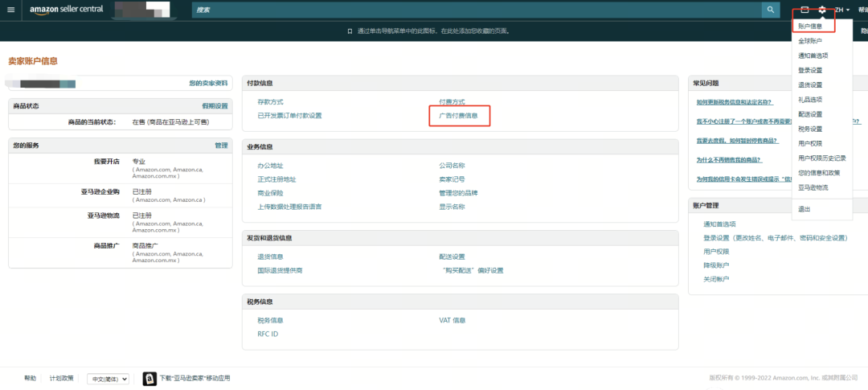
Task: Select 用户权限历史记录 in the settings menu
Action: coord(822,158)
